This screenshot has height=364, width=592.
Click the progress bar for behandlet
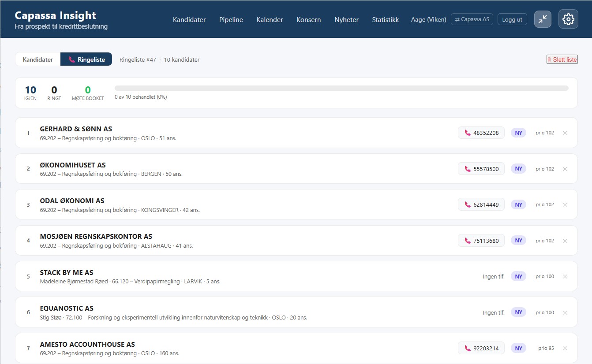click(341, 88)
